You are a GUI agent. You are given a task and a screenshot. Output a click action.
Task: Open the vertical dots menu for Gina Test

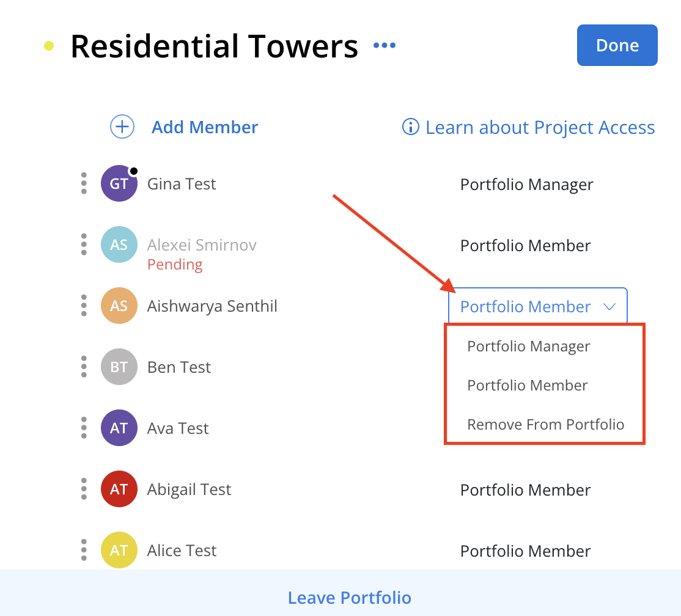pyautogui.click(x=84, y=183)
